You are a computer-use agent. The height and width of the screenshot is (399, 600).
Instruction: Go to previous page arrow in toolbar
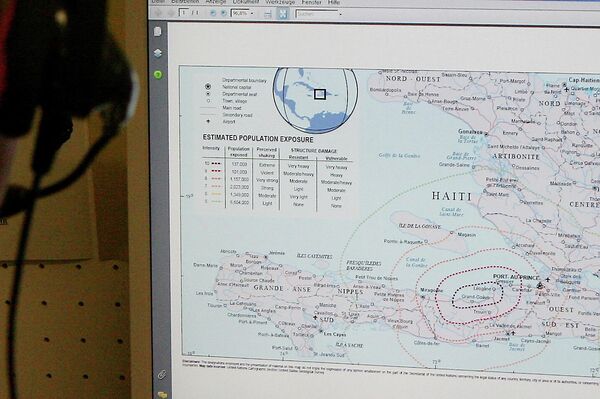(158, 13)
